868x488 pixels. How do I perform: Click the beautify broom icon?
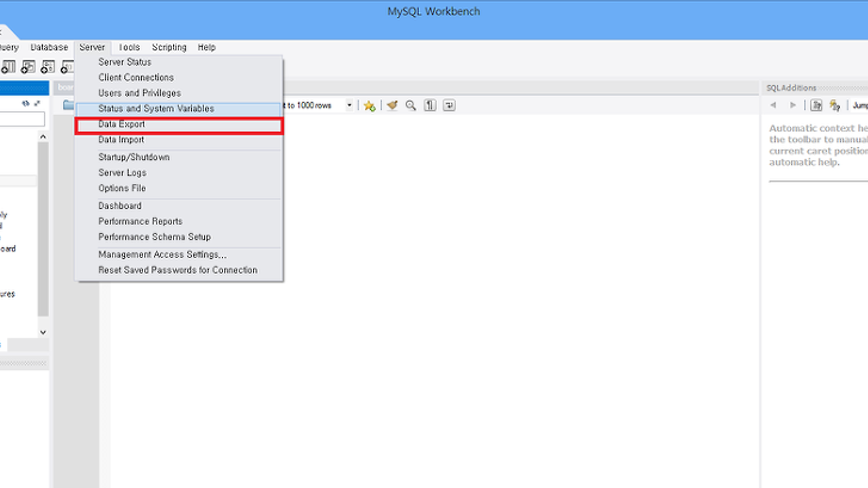[391, 106]
